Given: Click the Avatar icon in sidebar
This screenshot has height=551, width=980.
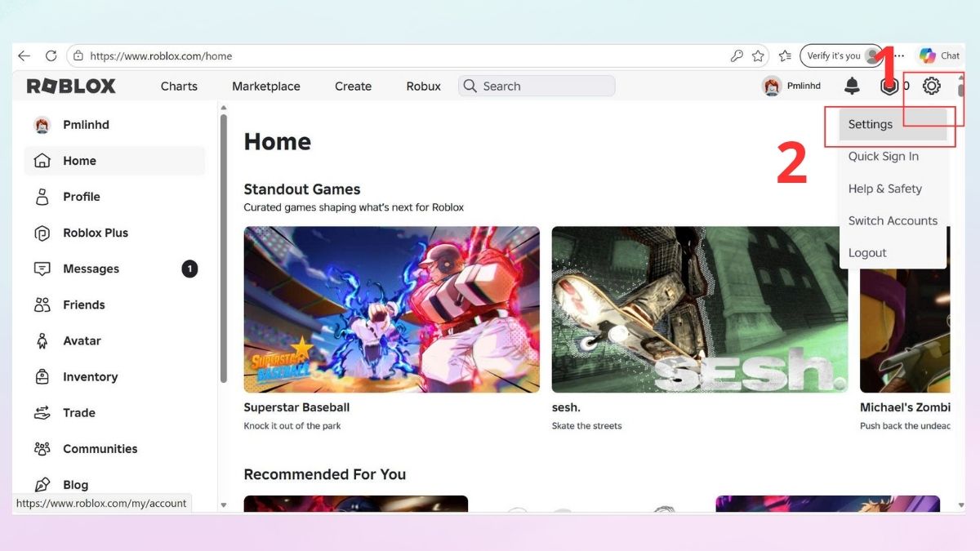Looking at the screenshot, I should point(42,340).
